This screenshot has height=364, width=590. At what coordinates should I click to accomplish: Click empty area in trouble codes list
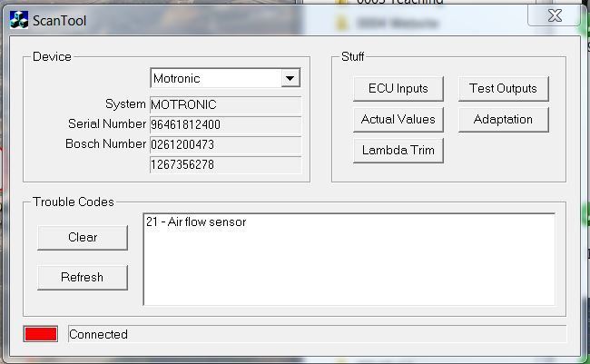[349, 272]
